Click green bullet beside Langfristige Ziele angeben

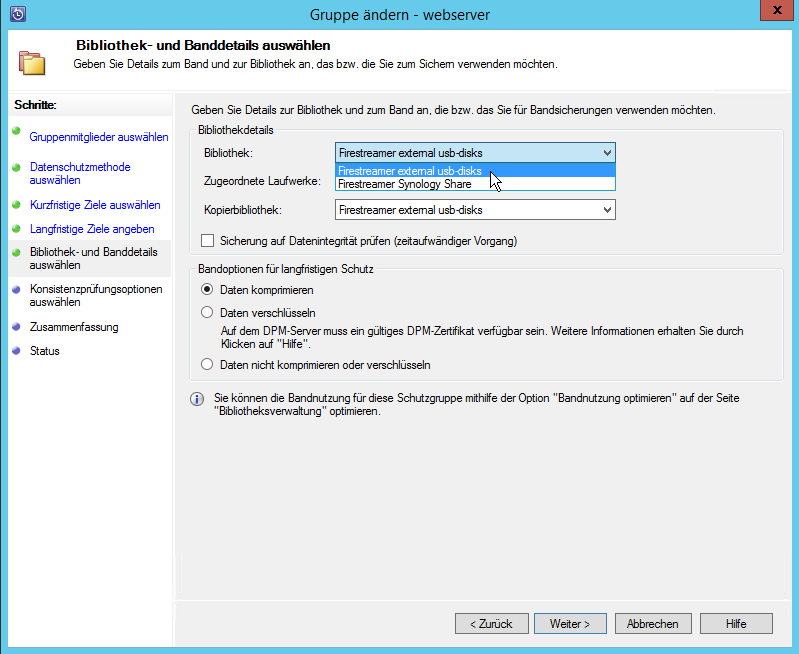[17, 229]
